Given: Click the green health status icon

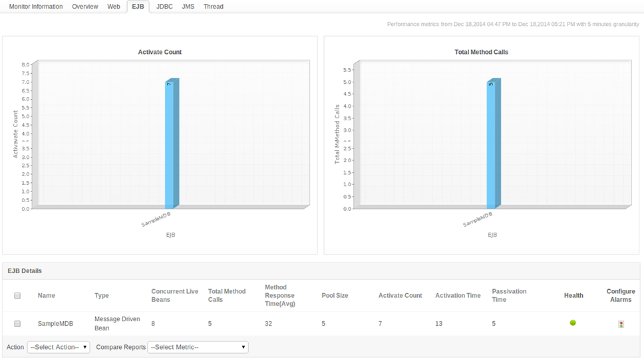Looking at the screenshot, I should point(573,323).
